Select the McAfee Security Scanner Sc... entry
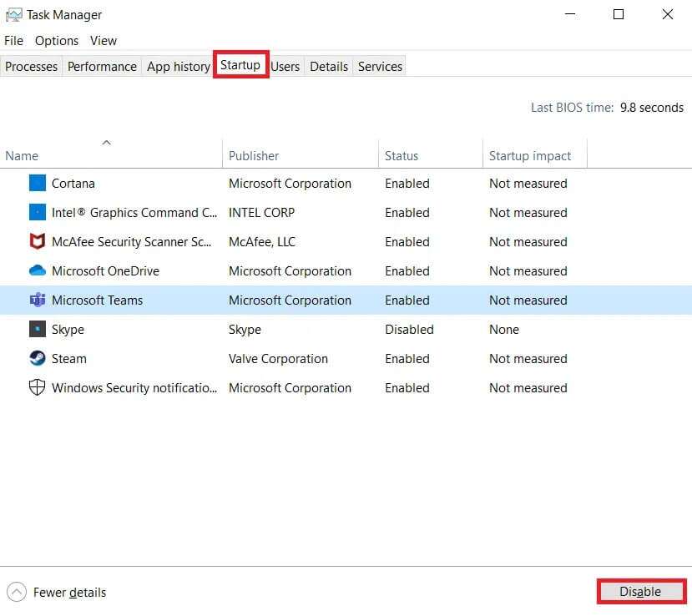This screenshot has height=616, width=692. [132, 241]
